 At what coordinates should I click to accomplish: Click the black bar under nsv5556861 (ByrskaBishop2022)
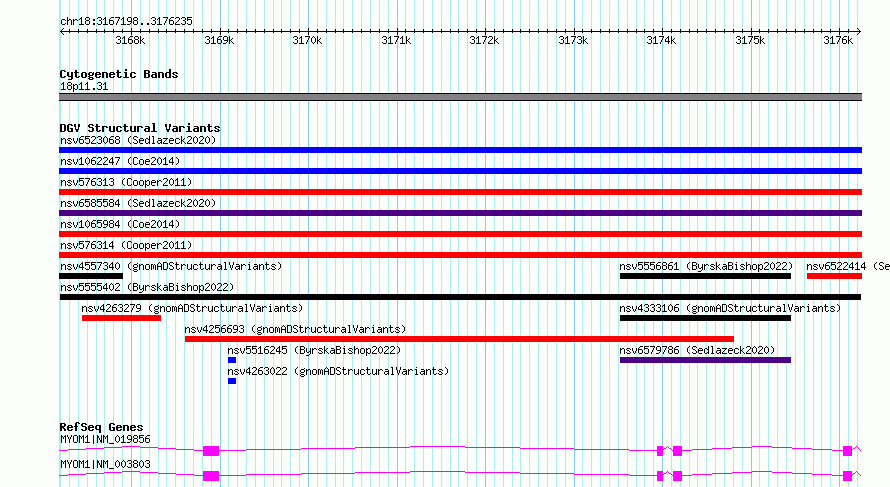706,276
